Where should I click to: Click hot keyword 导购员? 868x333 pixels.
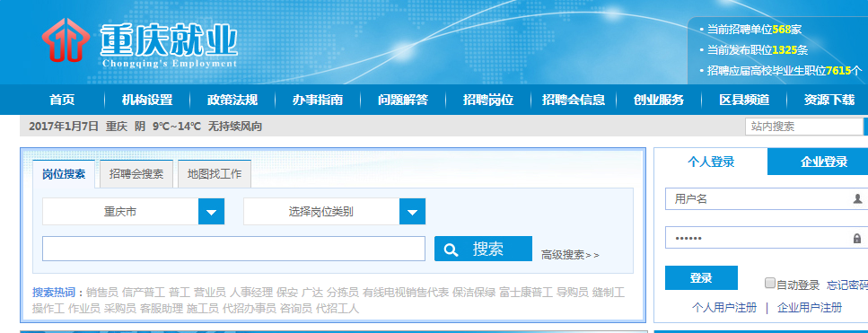click(573, 293)
